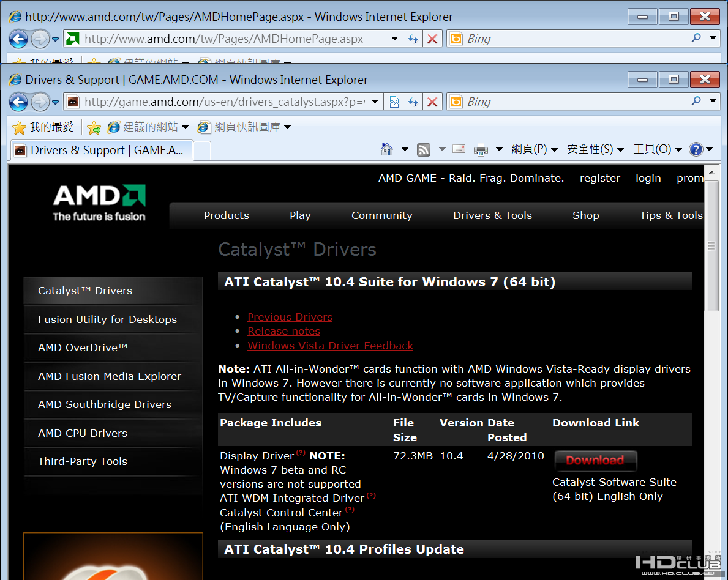Open Bing search options dropdown in front window

(713, 101)
